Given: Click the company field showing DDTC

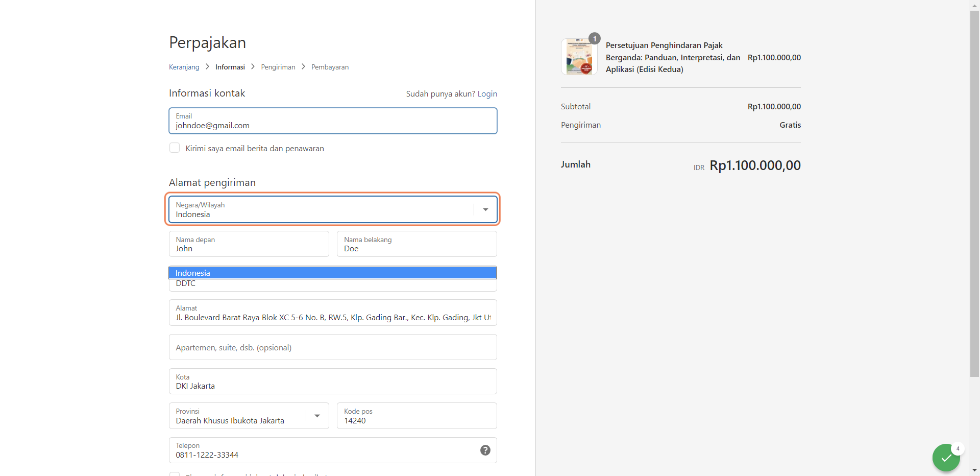Looking at the screenshot, I should click(333, 285).
